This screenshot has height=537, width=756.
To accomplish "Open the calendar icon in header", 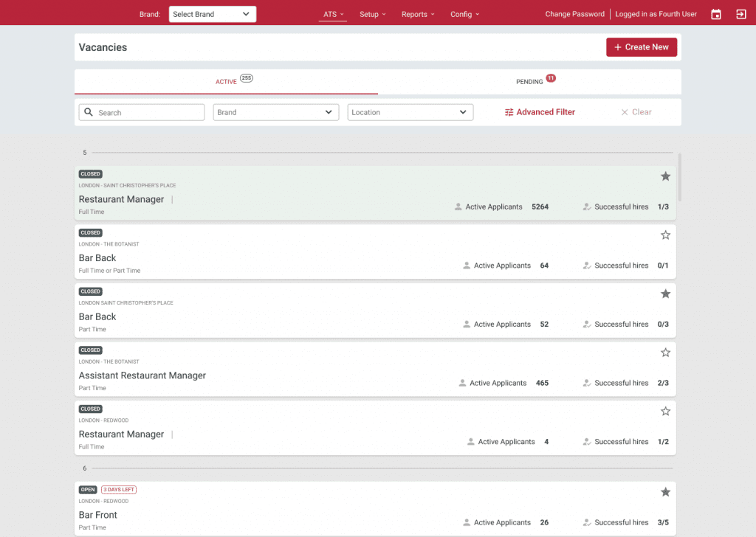I will (715, 14).
